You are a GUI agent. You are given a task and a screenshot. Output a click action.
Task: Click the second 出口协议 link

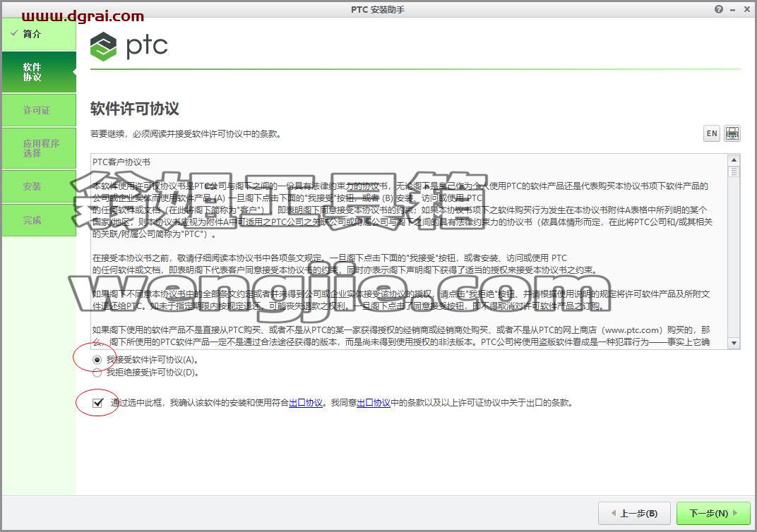click(373, 403)
